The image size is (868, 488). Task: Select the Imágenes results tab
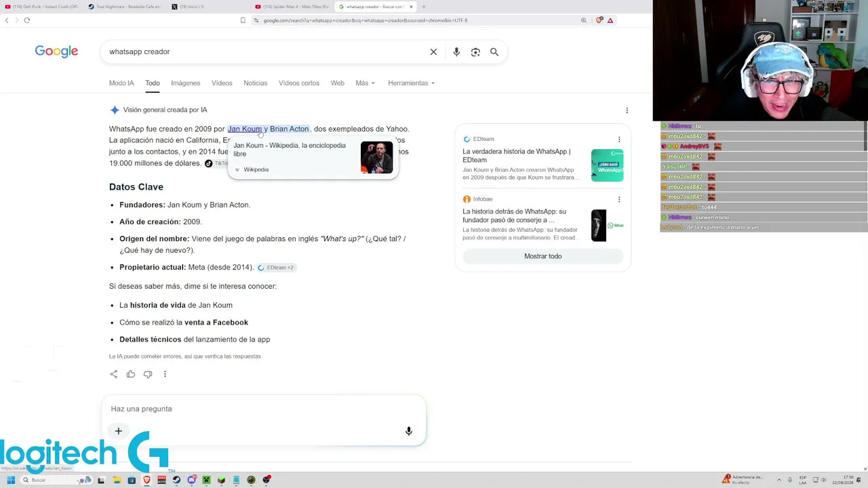186,83
